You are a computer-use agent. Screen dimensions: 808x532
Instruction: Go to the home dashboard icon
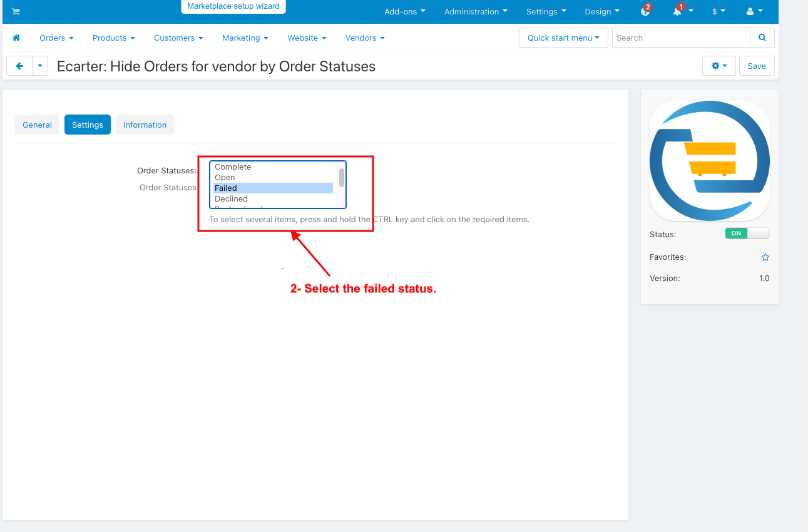(16, 38)
